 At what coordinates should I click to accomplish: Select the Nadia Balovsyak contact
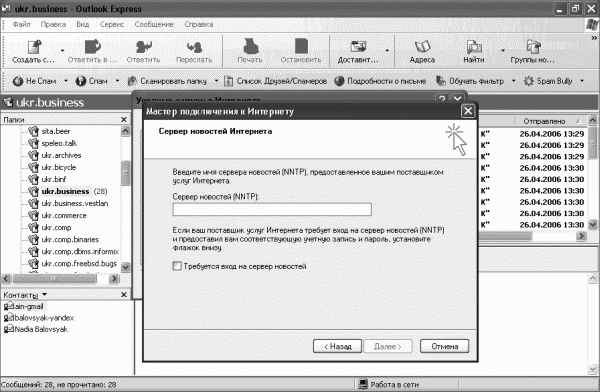pyautogui.click(x=41, y=329)
